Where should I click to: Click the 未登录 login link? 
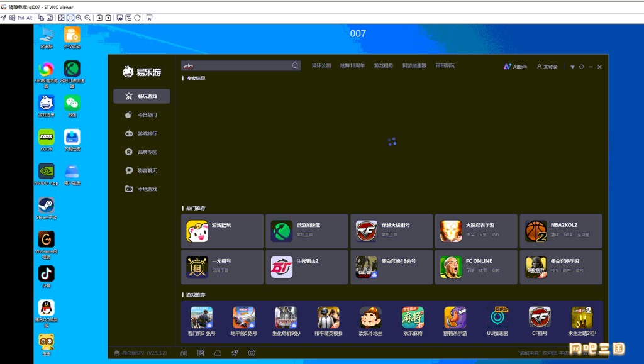[x=548, y=67]
